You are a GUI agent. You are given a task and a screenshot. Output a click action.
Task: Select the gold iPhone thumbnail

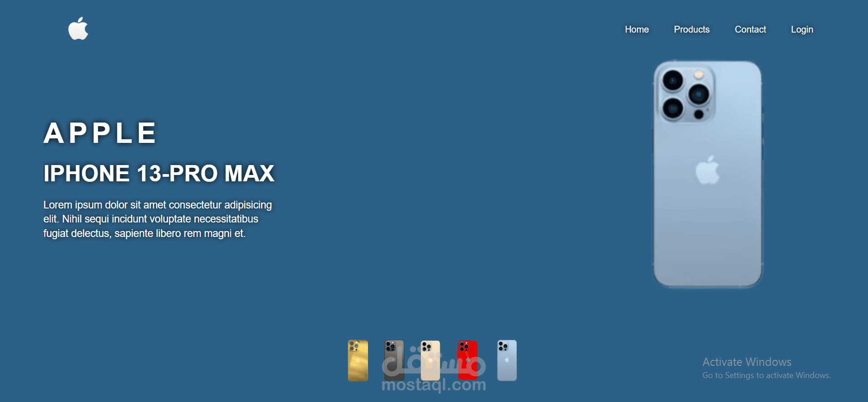[358, 360]
